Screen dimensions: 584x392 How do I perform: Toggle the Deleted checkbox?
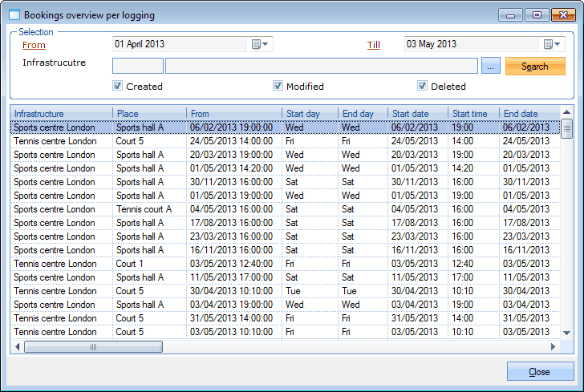pyautogui.click(x=422, y=86)
